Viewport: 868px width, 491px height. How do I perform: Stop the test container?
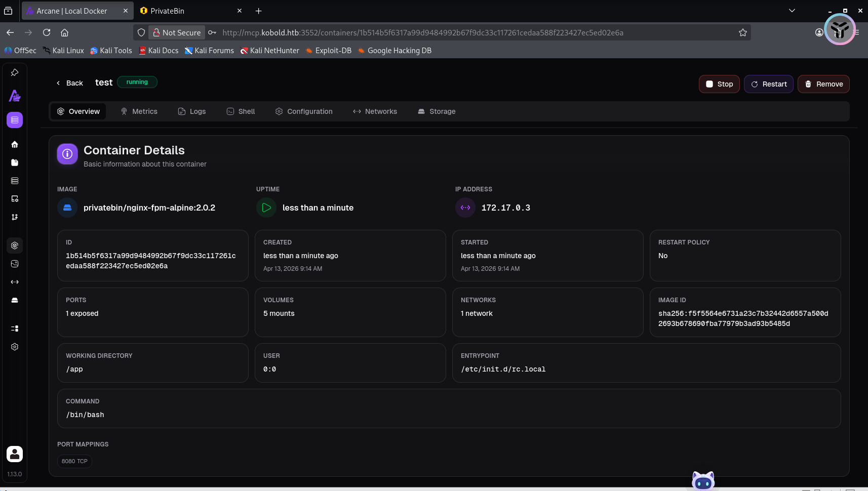[719, 84]
